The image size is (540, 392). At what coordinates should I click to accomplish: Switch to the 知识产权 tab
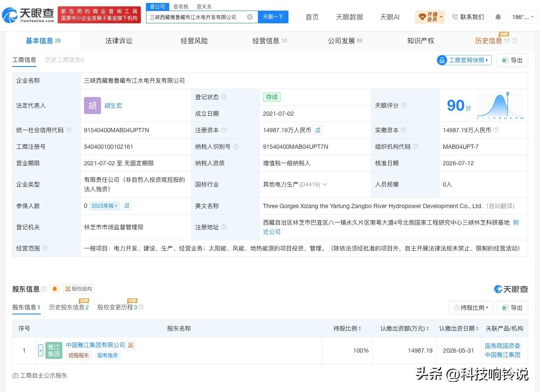click(421, 41)
